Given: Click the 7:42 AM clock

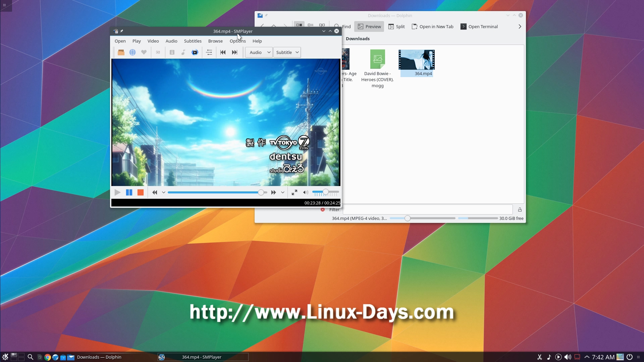Looking at the screenshot, I should click(603, 357).
